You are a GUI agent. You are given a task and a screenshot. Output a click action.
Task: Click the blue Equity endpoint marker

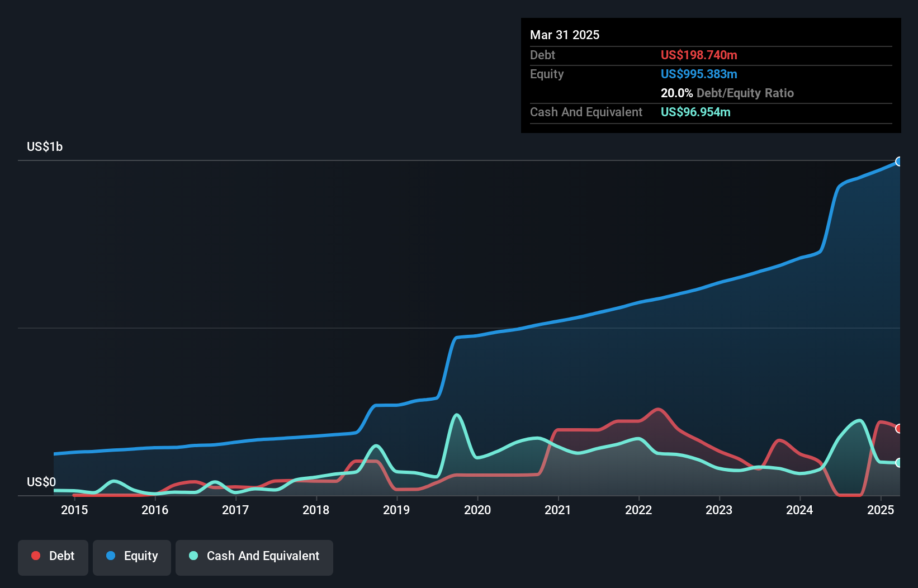[899, 162]
